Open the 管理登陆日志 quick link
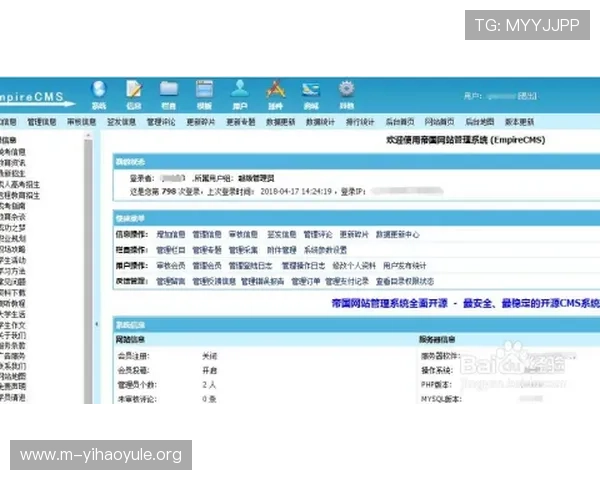 tap(251, 266)
